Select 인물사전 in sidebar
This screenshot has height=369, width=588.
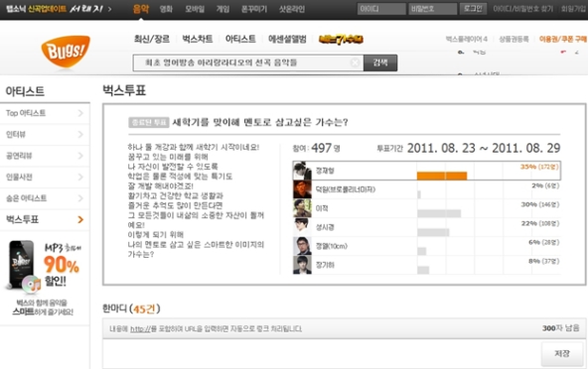click(x=19, y=177)
